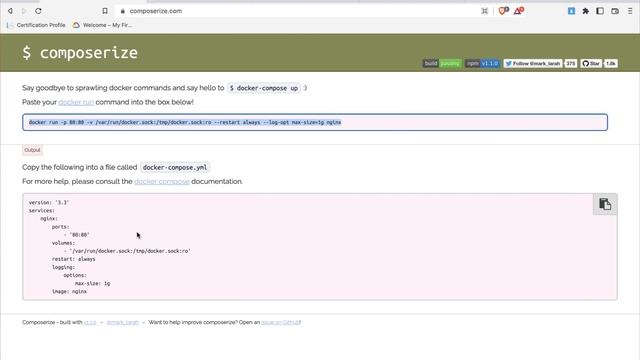Reload the composerize page
This screenshot has width=640, height=360.
38,11
